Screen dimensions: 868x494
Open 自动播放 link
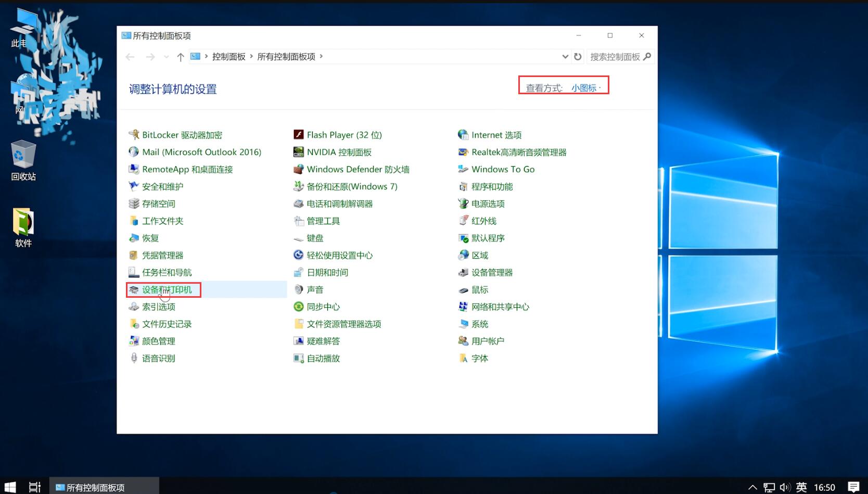323,358
